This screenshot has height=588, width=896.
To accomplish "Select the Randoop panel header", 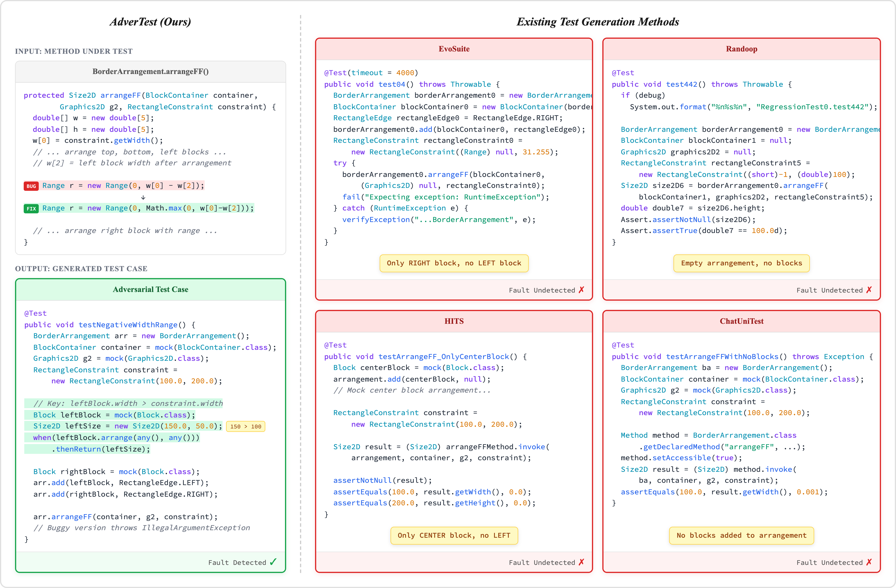I will point(741,49).
